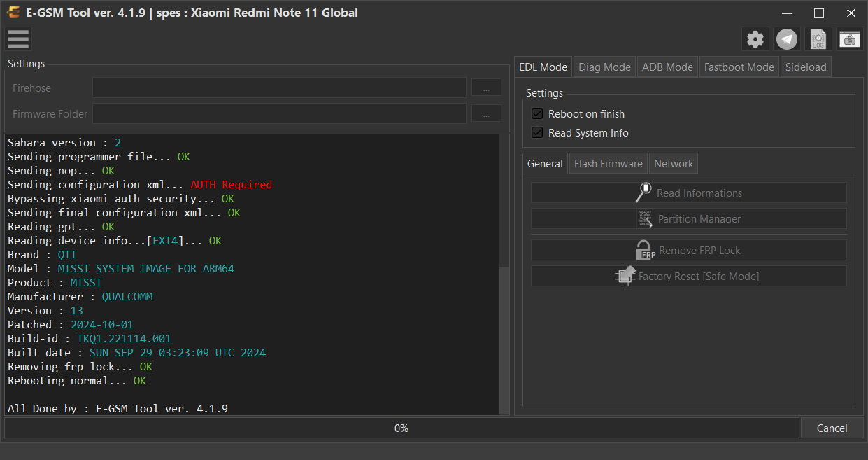This screenshot has width=868, height=460.
Task: Click the Factory Reset chip icon
Action: coord(625,276)
